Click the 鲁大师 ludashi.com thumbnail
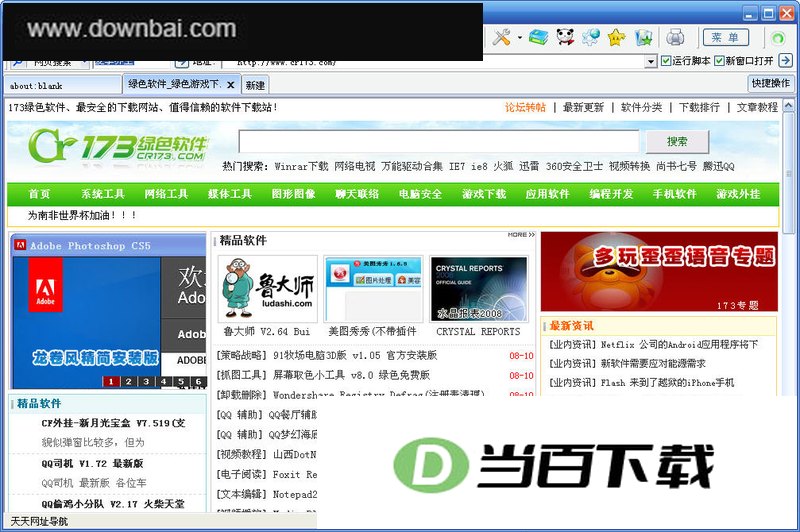Screen dimensions: 800x532 267,289
